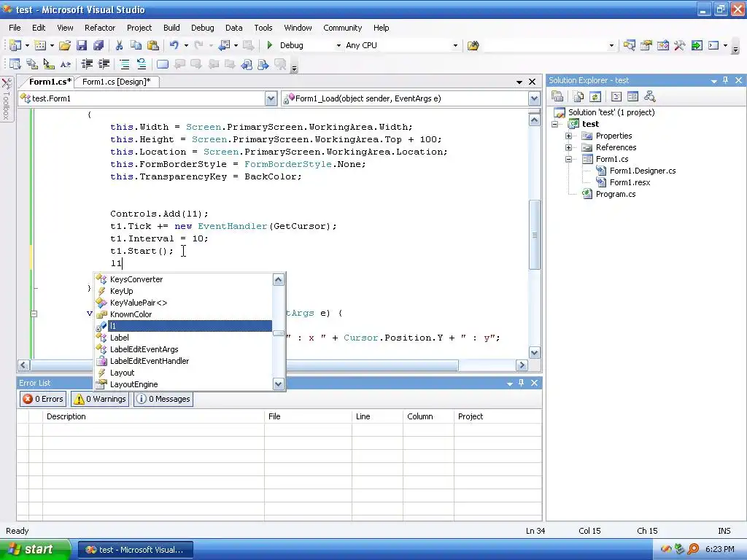Click View Class Diagram icon
Viewport: 747px width, 560px height.
(650, 97)
